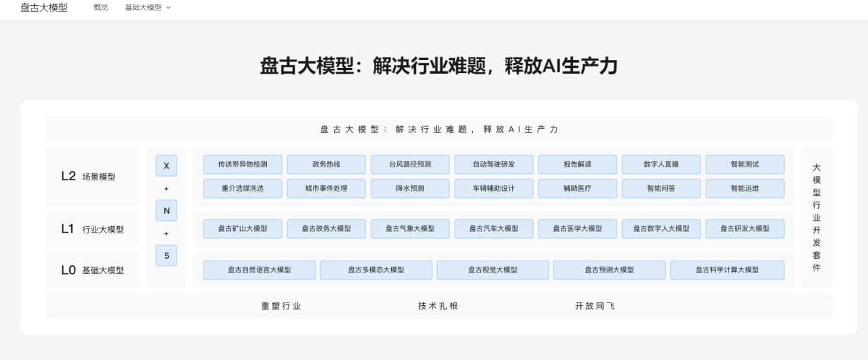This screenshot has width=868, height=360.
Task: Click the diagram header banner 盘古大模型：解决行业难题
Action: tap(439, 129)
